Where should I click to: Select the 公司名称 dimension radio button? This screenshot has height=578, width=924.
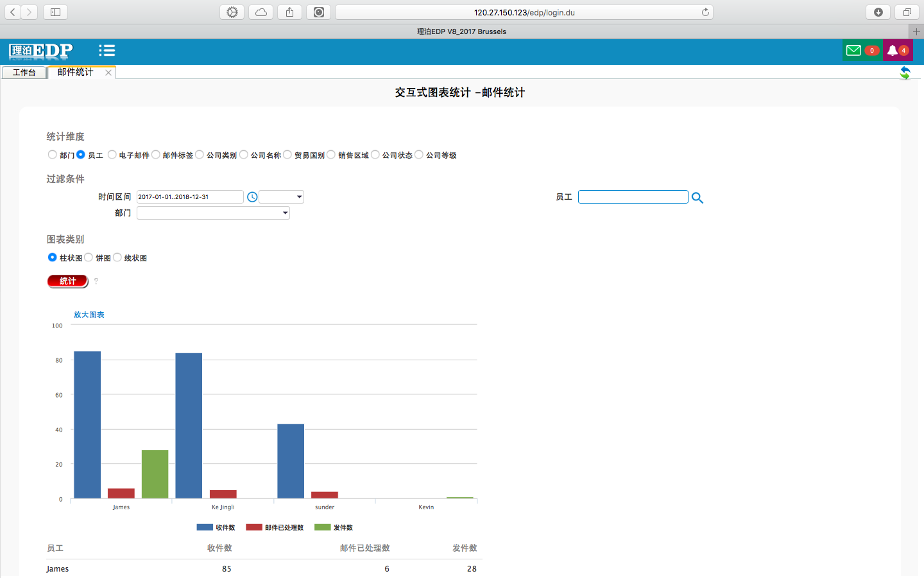click(x=244, y=155)
